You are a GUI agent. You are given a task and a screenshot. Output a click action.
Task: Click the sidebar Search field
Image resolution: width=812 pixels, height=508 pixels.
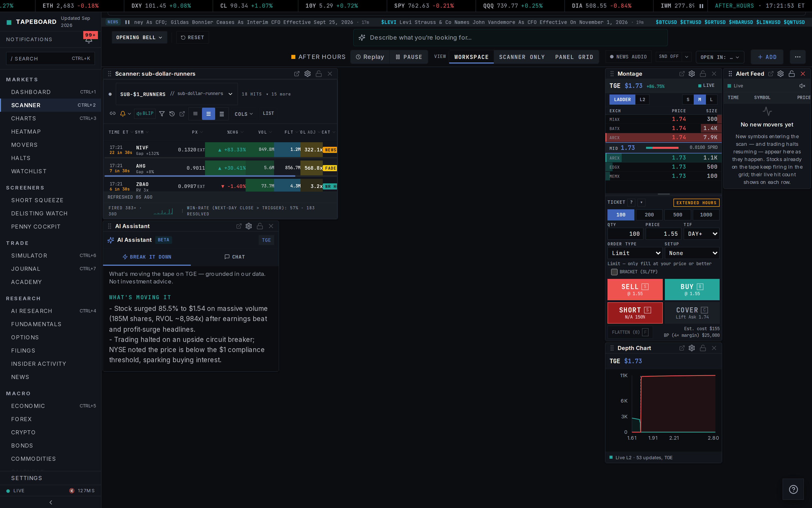coord(50,58)
